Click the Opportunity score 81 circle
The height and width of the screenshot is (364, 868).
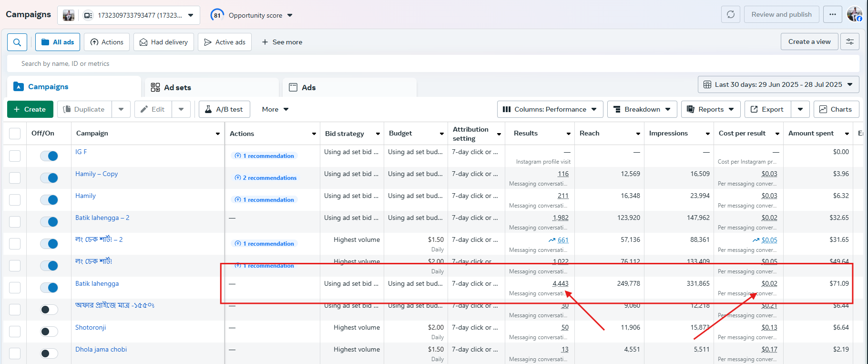pyautogui.click(x=217, y=15)
